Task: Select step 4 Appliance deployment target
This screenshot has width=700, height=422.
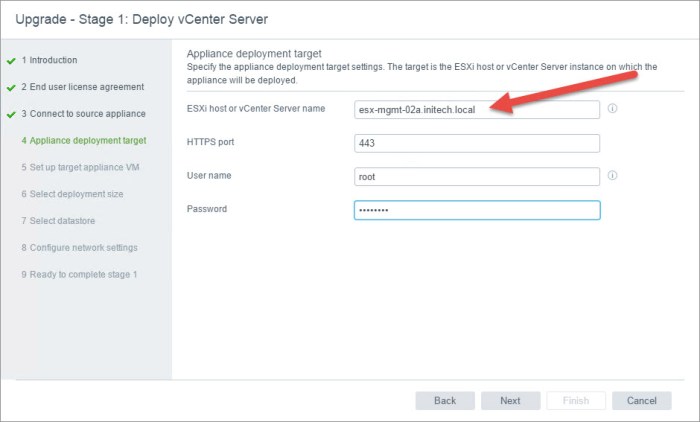Action: [84, 140]
